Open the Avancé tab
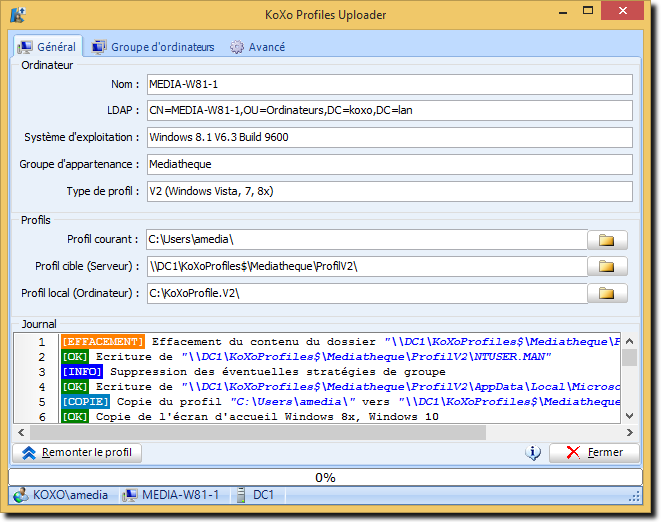 click(258, 47)
